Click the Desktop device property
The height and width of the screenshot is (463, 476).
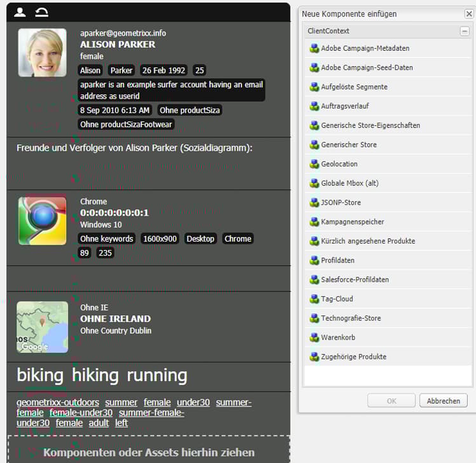click(200, 238)
